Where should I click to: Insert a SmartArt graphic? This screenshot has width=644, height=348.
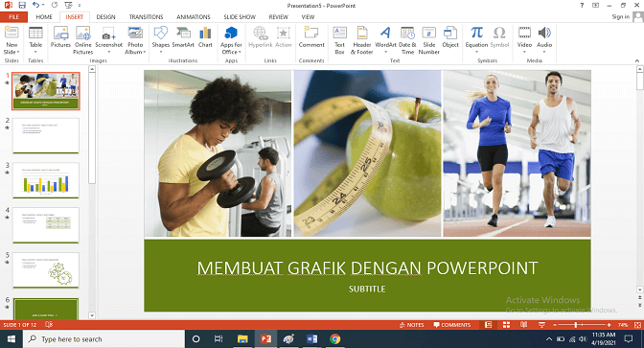tap(183, 37)
